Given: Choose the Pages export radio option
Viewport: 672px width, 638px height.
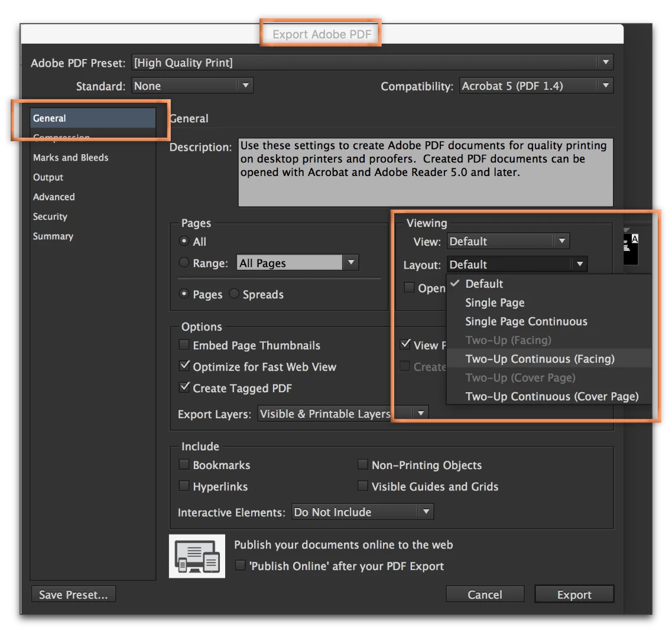Looking at the screenshot, I should (x=184, y=294).
